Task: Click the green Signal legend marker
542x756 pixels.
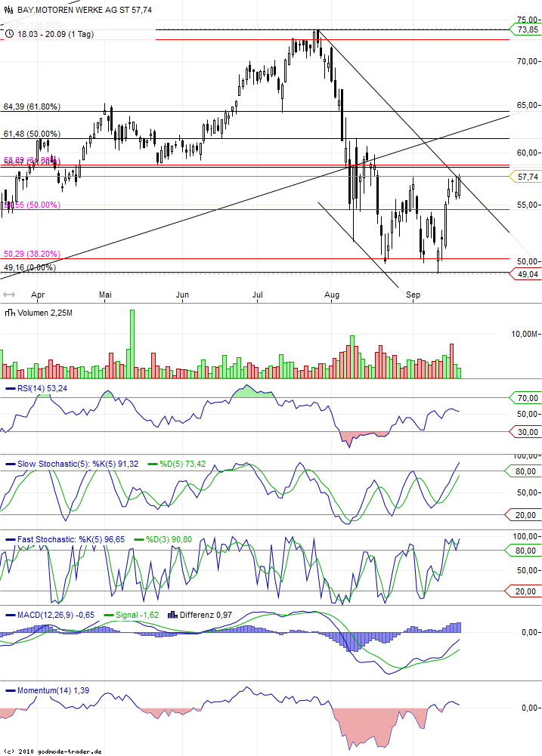Action: click(x=108, y=615)
